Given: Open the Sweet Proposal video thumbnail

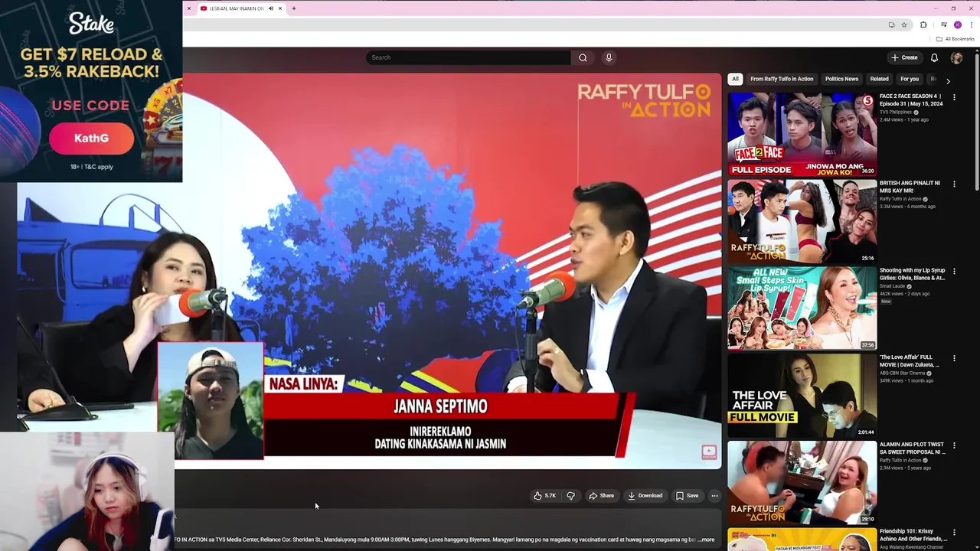Looking at the screenshot, I should [x=802, y=482].
